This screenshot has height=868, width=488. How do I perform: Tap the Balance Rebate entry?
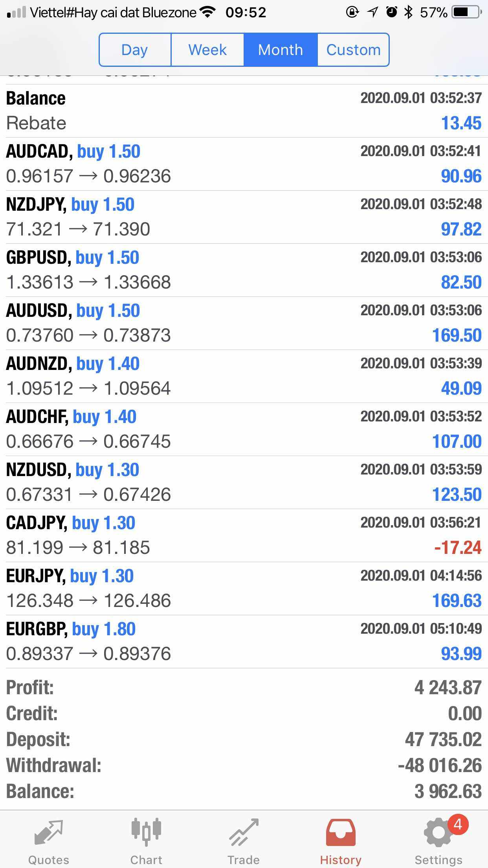[244, 111]
